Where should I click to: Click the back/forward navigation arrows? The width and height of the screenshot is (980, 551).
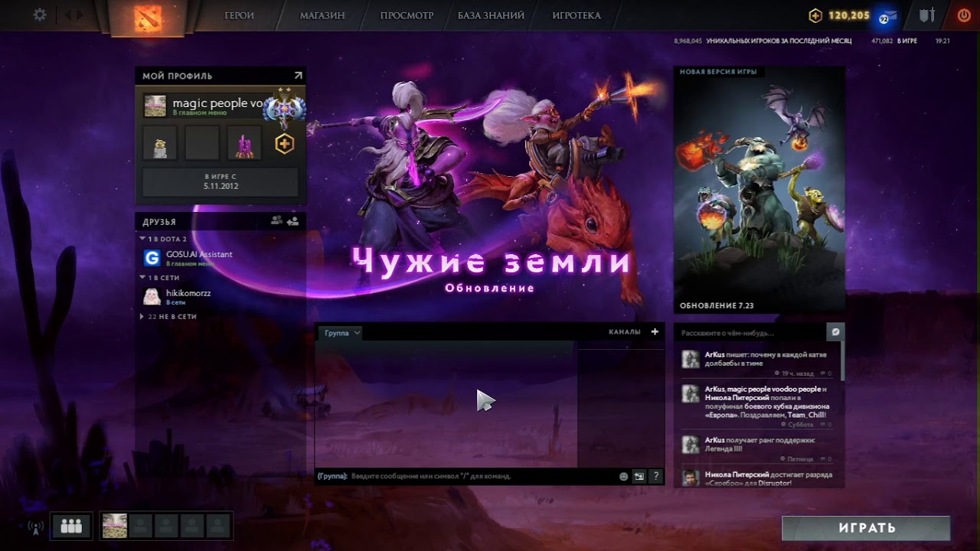tap(74, 15)
